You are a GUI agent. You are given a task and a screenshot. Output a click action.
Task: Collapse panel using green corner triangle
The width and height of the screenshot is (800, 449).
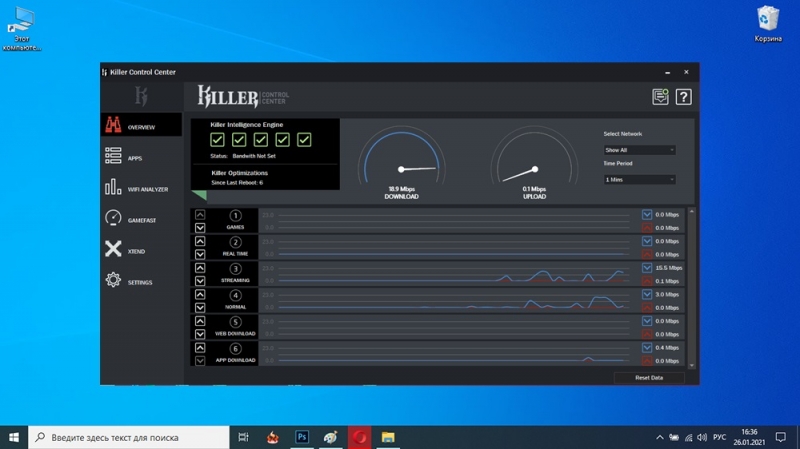click(x=199, y=194)
